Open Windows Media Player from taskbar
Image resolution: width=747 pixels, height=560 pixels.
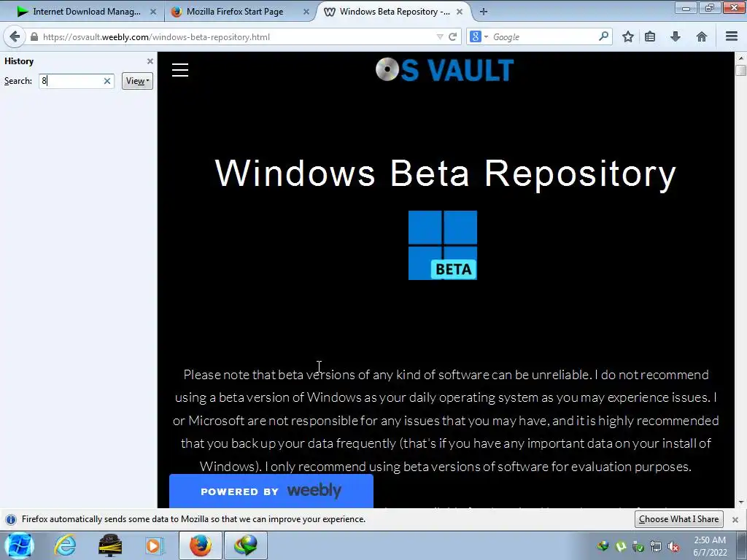click(x=153, y=545)
